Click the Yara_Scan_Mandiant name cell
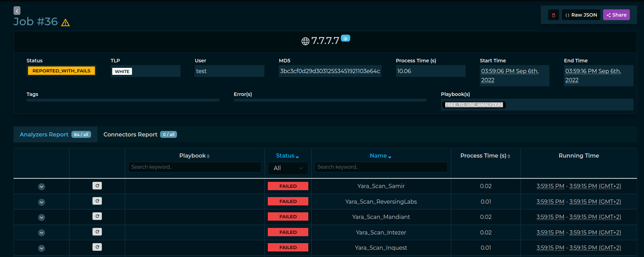Image resolution: width=644 pixels, height=257 pixels. (x=381, y=217)
